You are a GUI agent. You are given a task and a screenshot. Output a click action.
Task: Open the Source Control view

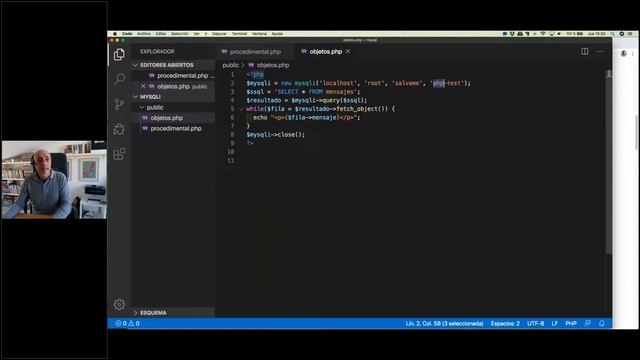click(119, 104)
